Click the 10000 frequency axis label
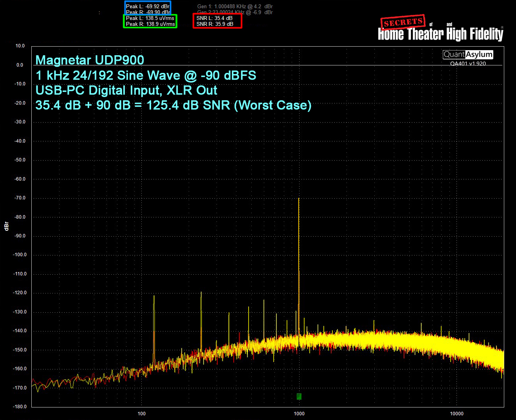Image resolution: width=516 pixels, height=420 pixels. tap(456, 414)
